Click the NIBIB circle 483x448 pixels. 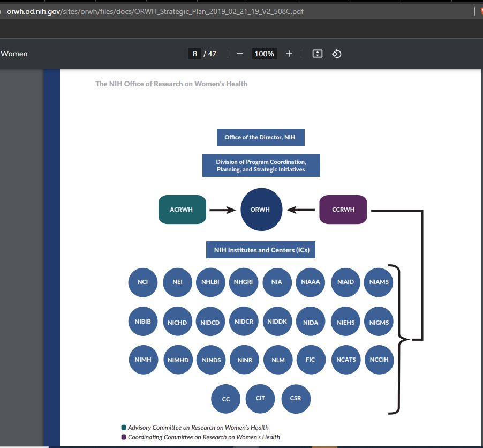point(143,322)
